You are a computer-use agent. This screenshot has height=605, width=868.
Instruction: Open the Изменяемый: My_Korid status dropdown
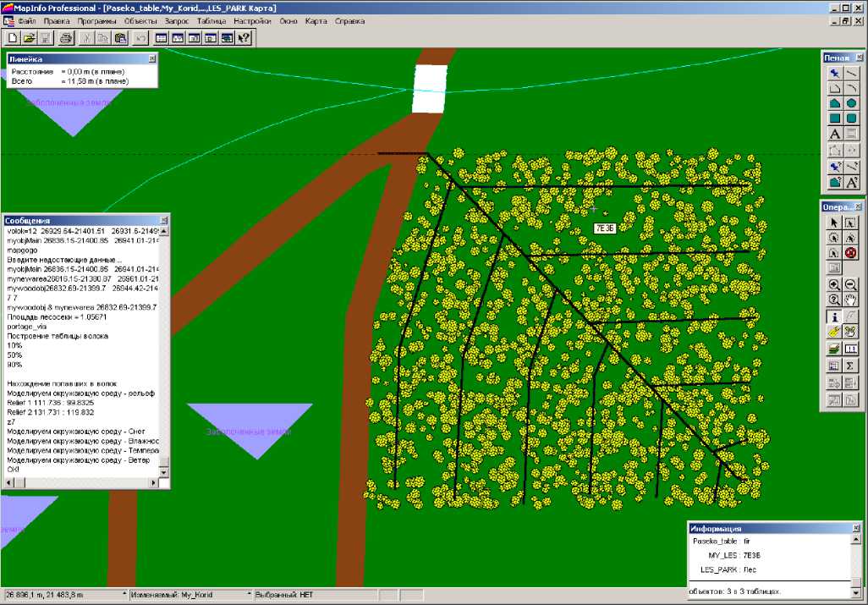pos(190,595)
